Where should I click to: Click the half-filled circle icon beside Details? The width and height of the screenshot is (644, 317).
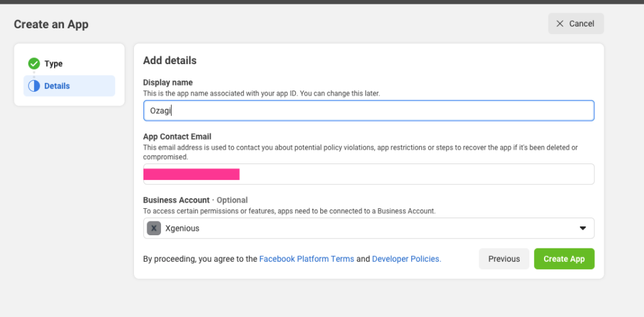point(34,86)
